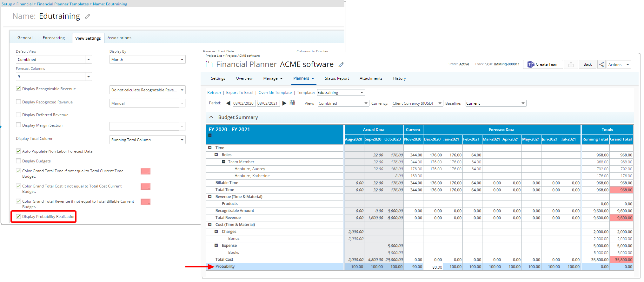Click the share icon beside Back
This screenshot has height=282, width=644.
[601, 64]
